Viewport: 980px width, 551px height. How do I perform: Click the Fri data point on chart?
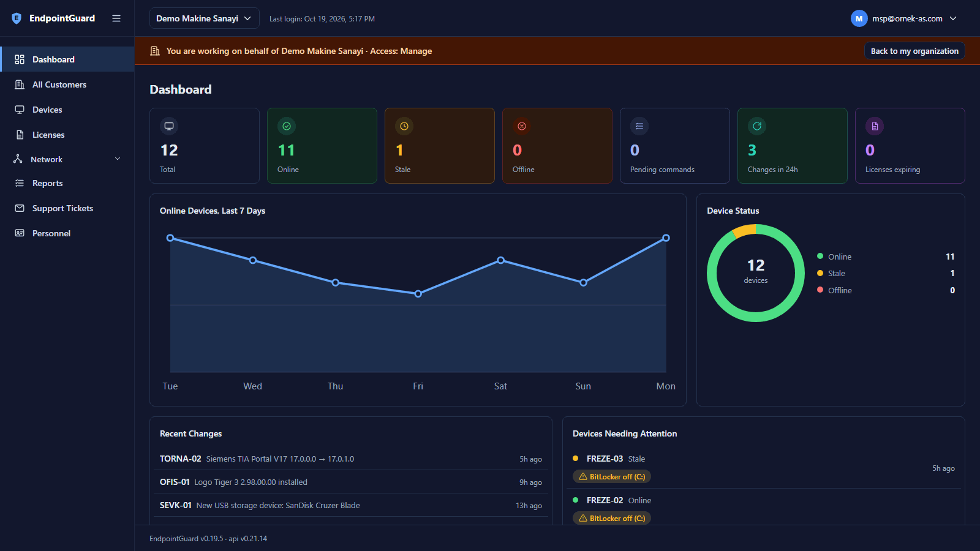(418, 294)
